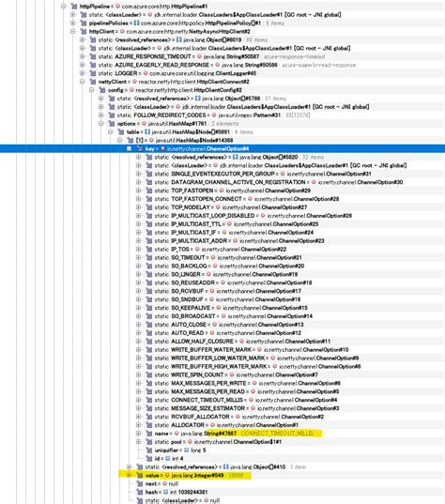The image size is (445, 504).
Task: Collapse the httpPipeline tree node
Action: 64,7
